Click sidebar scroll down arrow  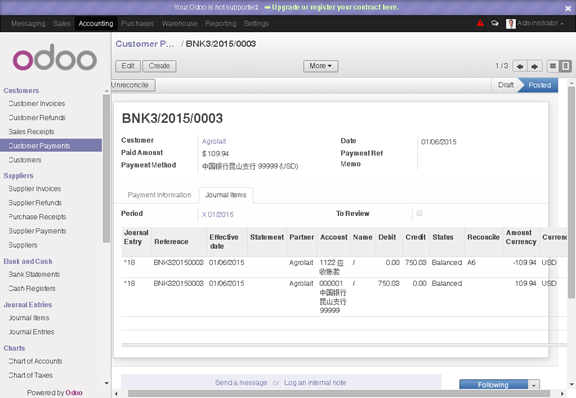tap(107, 383)
